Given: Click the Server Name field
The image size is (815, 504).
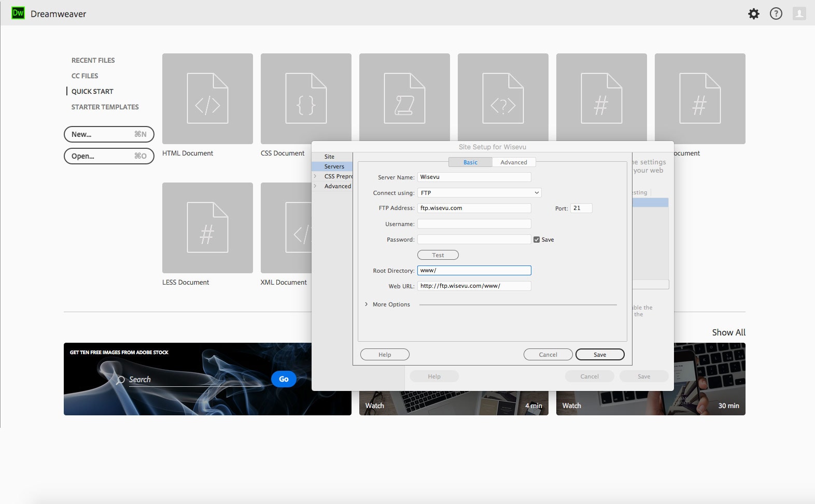Looking at the screenshot, I should click(474, 177).
